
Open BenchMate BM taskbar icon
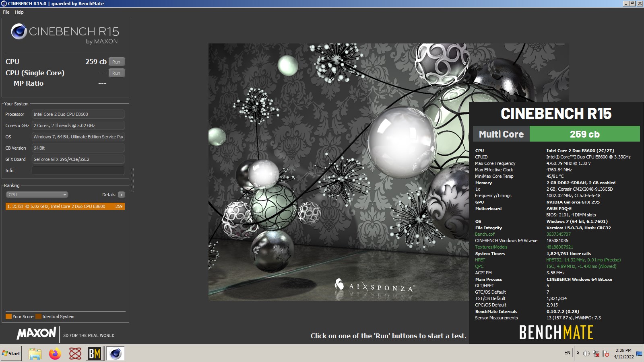coord(95,354)
